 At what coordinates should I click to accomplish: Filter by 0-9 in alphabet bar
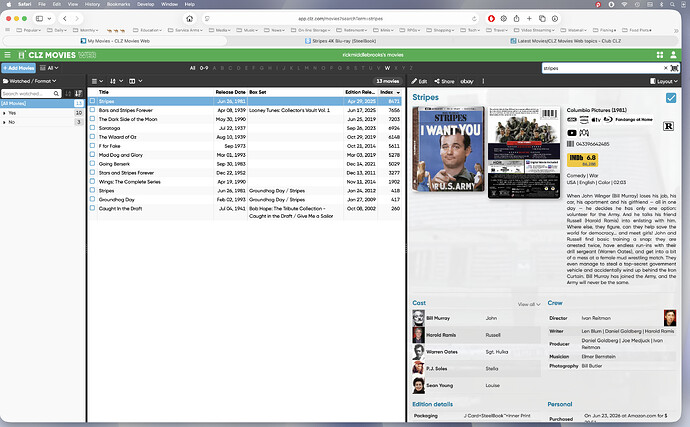coord(204,68)
